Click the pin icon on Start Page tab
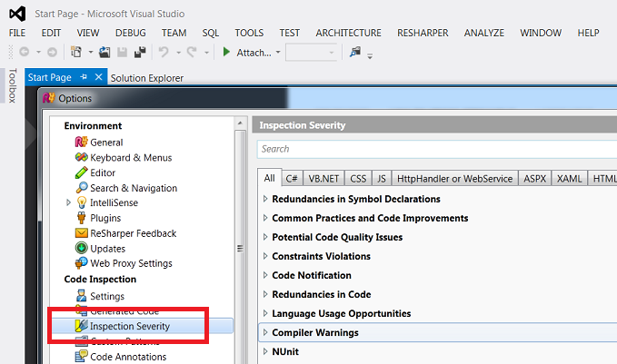The width and height of the screenshot is (617, 364). 84,77
